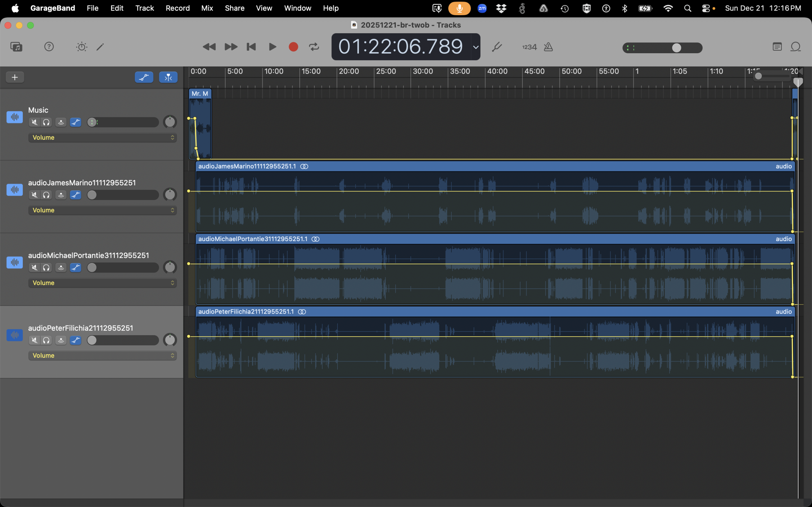Open the Loop Browser icon
The image size is (812, 507).
796,47
